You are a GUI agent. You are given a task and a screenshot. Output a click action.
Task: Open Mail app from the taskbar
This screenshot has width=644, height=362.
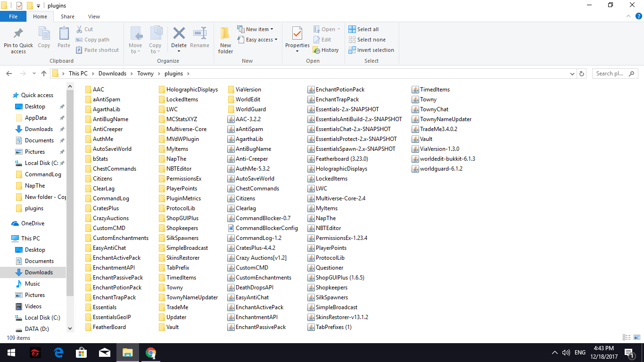[x=105, y=353]
